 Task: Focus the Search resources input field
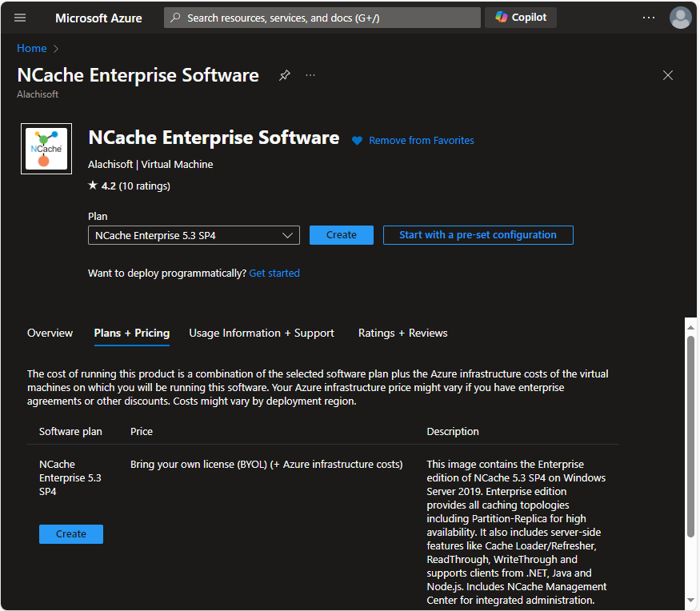322,18
